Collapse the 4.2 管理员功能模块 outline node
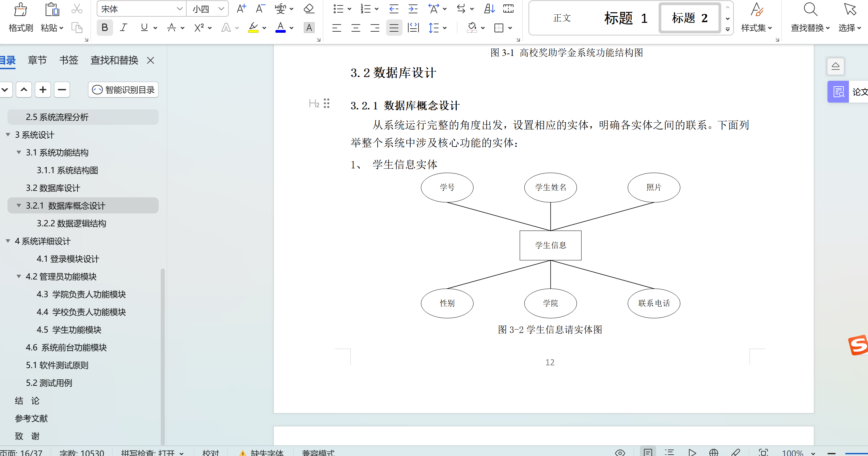868x456 pixels. pyautogui.click(x=19, y=276)
